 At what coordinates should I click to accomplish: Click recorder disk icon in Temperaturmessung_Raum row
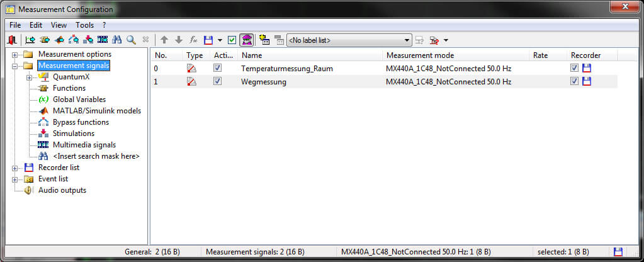[x=587, y=68]
